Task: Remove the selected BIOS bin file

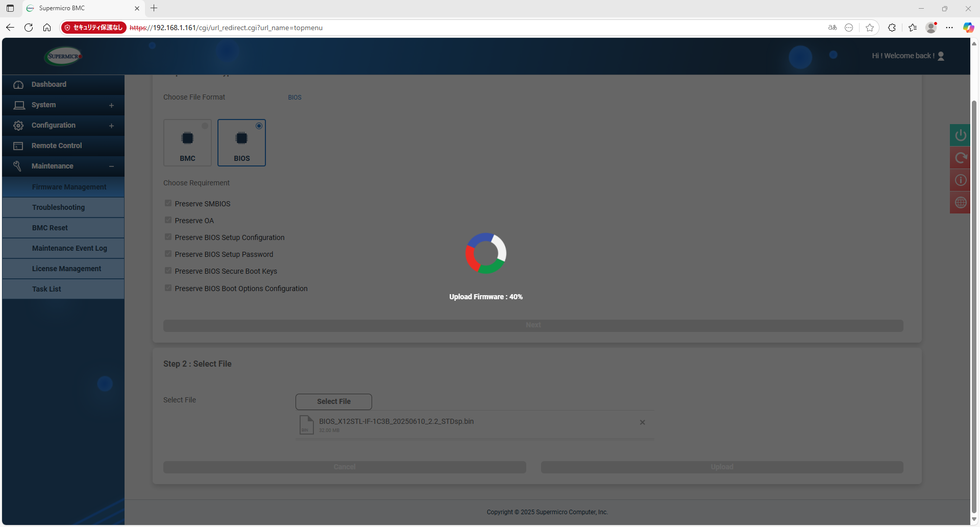Action: 642,422
